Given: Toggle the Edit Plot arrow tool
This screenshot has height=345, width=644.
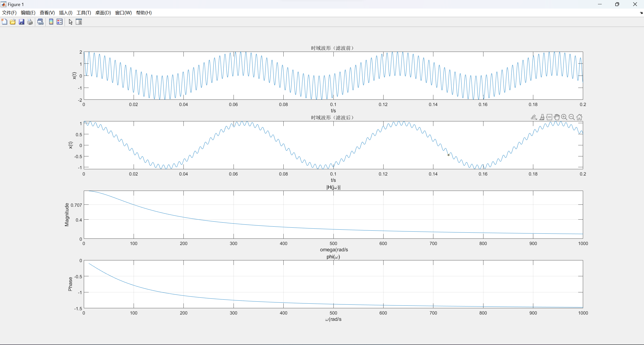Looking at the screenshot, I should pyautogui.click(x=70, y=22).
